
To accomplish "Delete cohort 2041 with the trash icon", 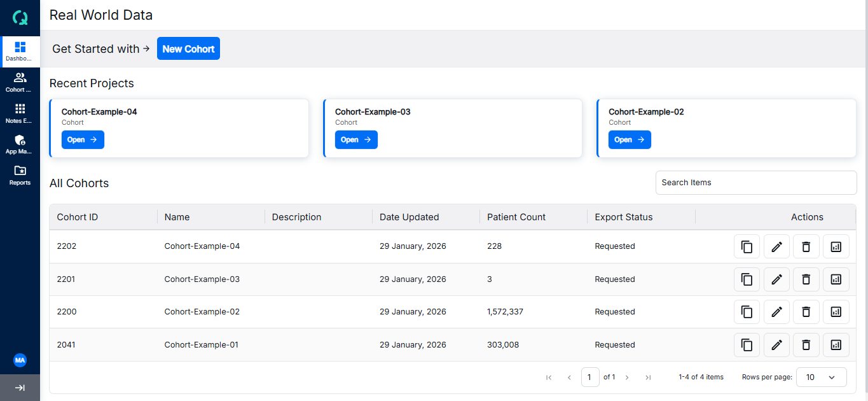I will click(x=806, y=345).
